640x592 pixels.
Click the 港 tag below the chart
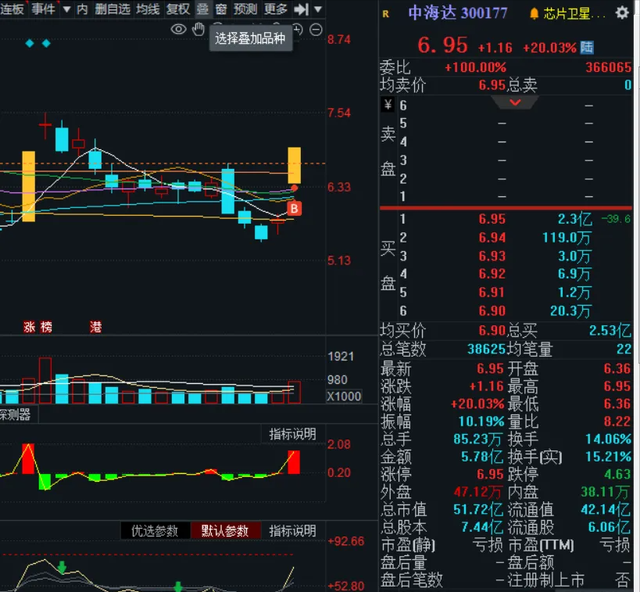tap(96, 327)
